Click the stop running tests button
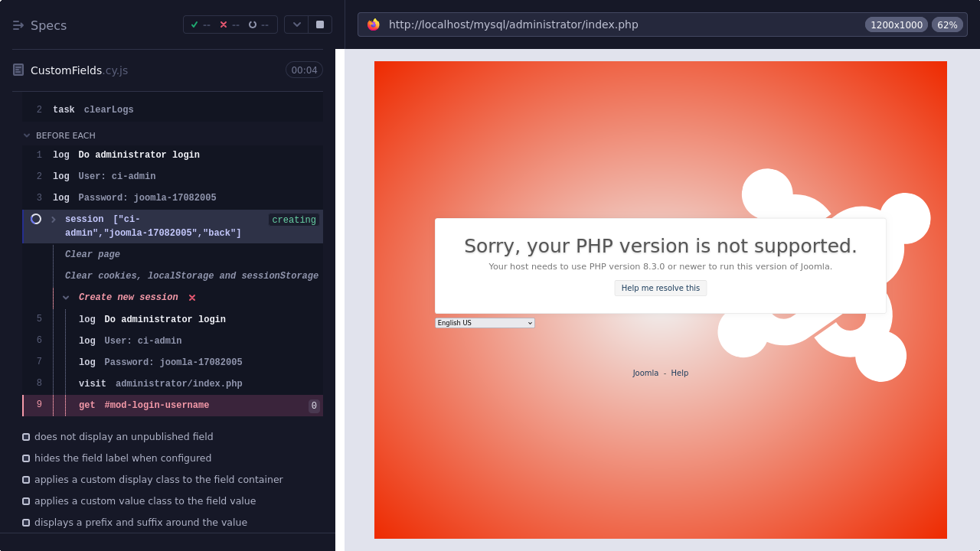Viewport: 980px width, 551px height. pos(320,24)
